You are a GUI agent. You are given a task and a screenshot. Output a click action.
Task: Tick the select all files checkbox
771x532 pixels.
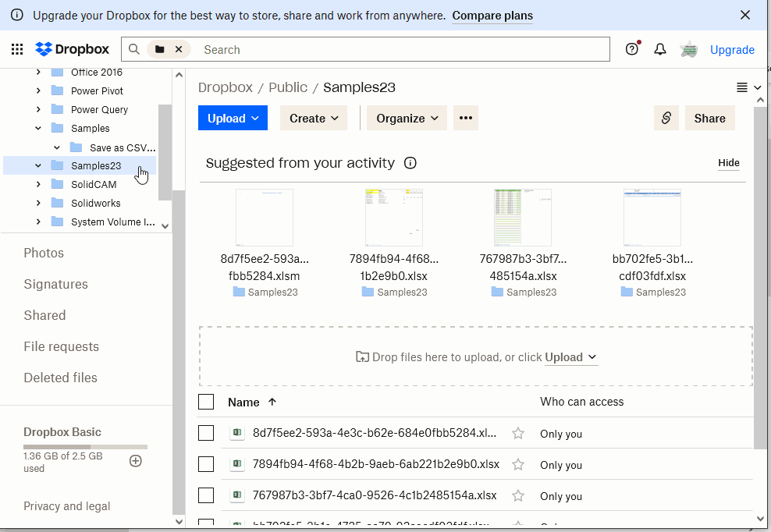pyautogui.click(x=206, y=402)
